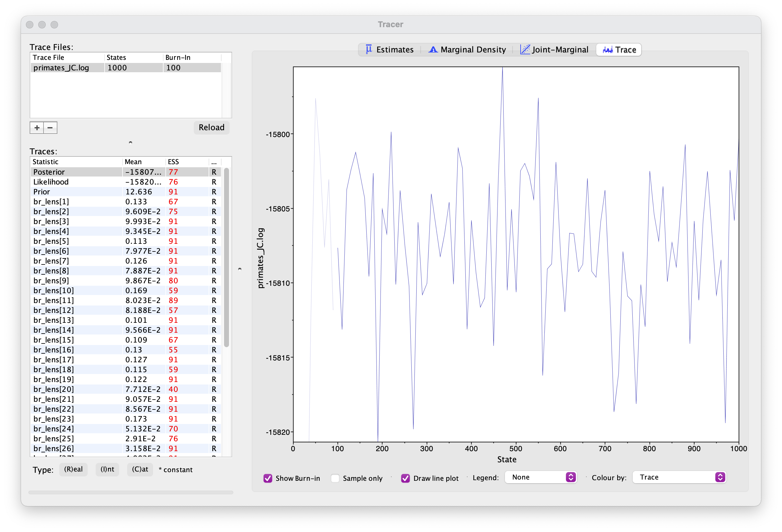Select the br_lens[16] statistic row
Viewport: 782px width, 532px height.
[126, 350]
